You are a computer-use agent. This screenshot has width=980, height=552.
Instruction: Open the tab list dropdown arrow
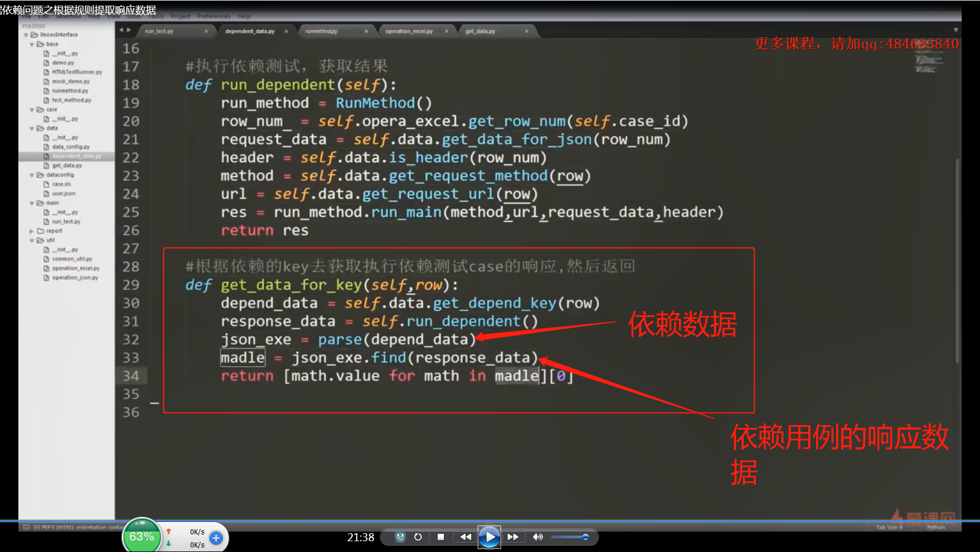click(x=956, y=30)
